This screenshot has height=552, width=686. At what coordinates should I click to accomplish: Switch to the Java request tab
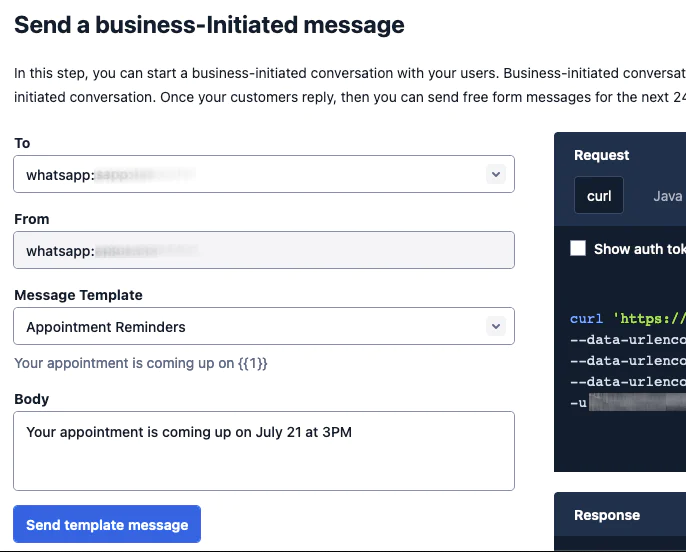(667, 196)
